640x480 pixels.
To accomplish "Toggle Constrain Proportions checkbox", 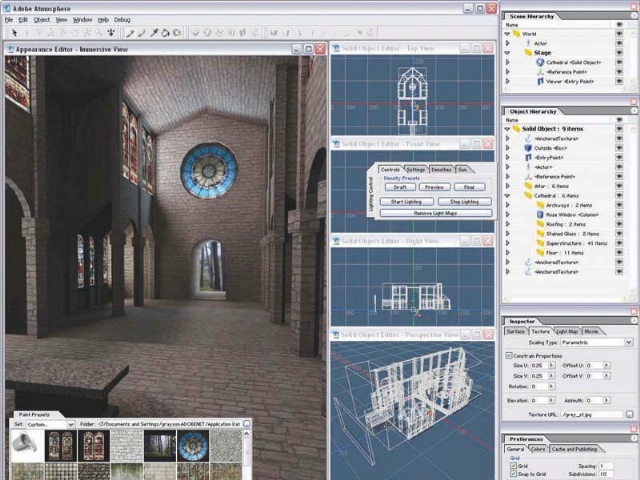I will [x=509, y=355].
